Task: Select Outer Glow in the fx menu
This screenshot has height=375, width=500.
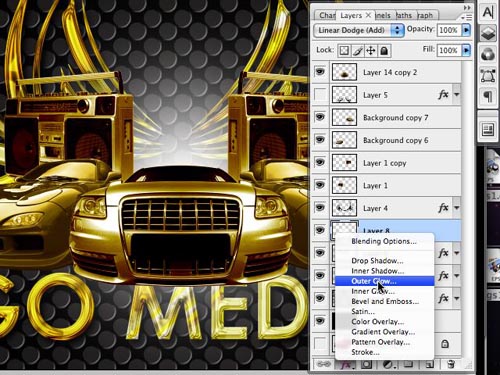Action: coord(384,281)
